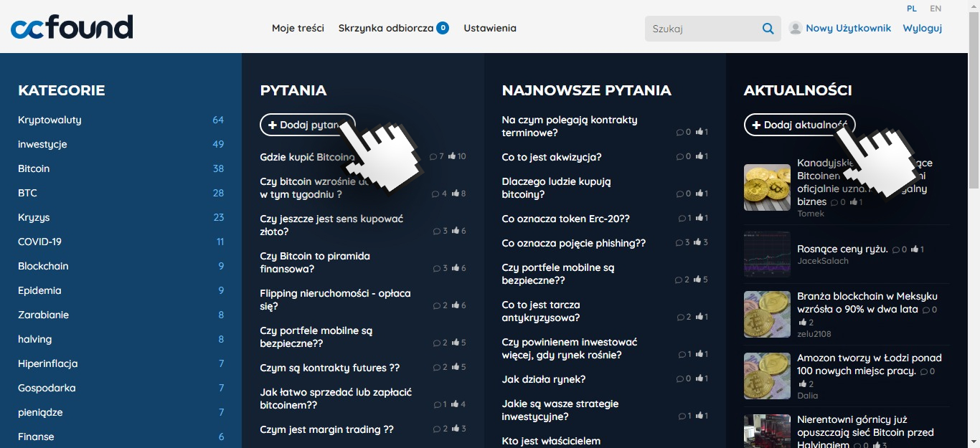Image resolution: width=980 pixels, height=448 pixels.
Task: Select the BTC category
Action: click(27, 193)
